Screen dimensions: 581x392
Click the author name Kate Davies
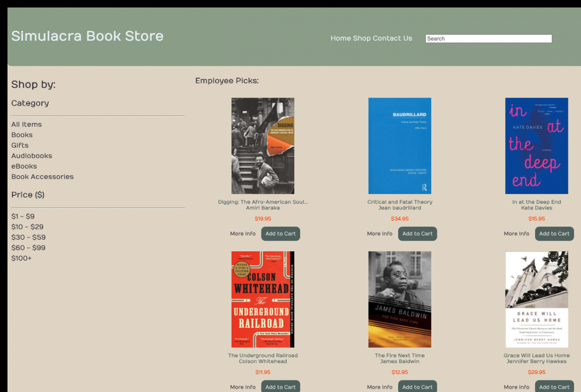click(x=537, y=208)
